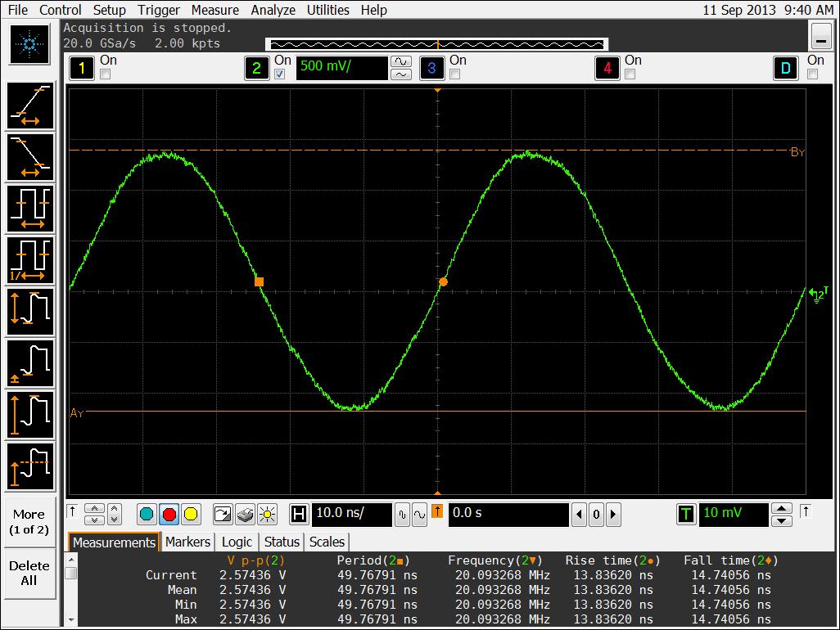Viewport: 840px width, 630px height.
Task: Click the waveform intensity sun icon
Action: coord(267,514)
